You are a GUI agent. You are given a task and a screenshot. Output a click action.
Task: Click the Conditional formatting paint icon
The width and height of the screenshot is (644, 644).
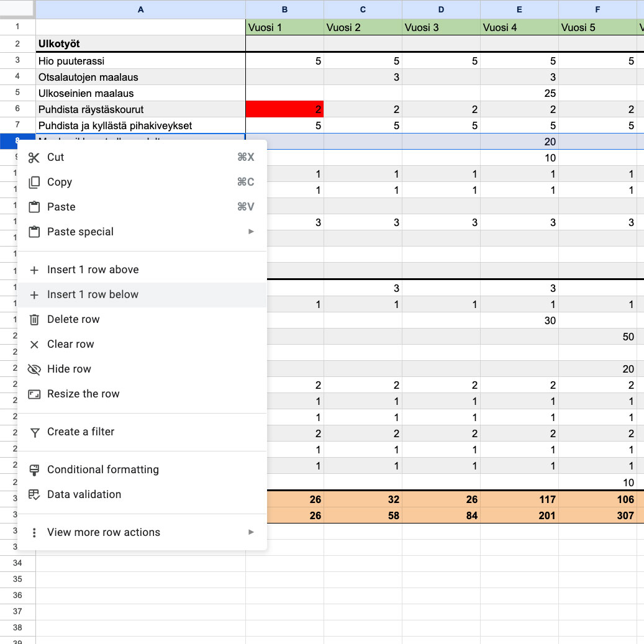[34, 470]
